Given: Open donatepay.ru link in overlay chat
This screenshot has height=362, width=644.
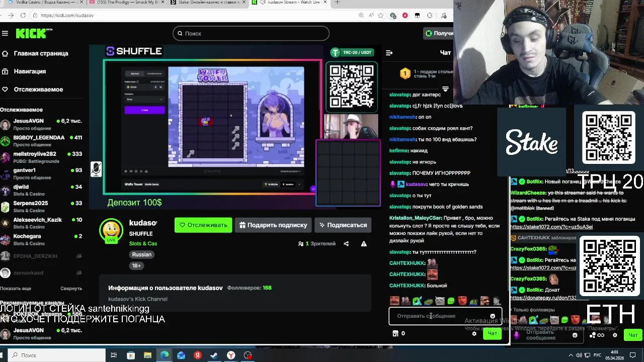Looking at the screenshot, I should pos(543,298).
